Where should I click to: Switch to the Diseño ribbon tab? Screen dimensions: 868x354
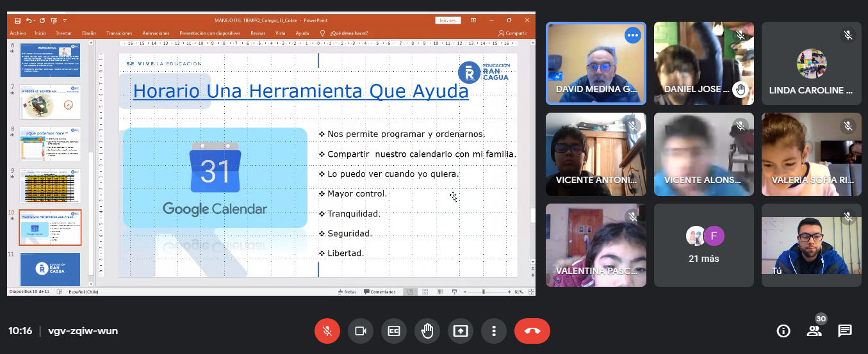(88, 33)
